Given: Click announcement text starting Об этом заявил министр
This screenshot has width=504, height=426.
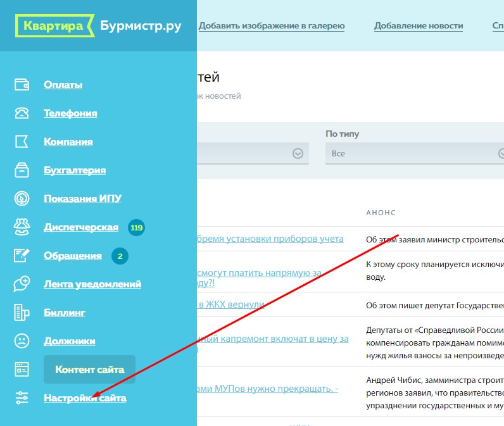Looking at the screenshot, I should tap(435, 240).
